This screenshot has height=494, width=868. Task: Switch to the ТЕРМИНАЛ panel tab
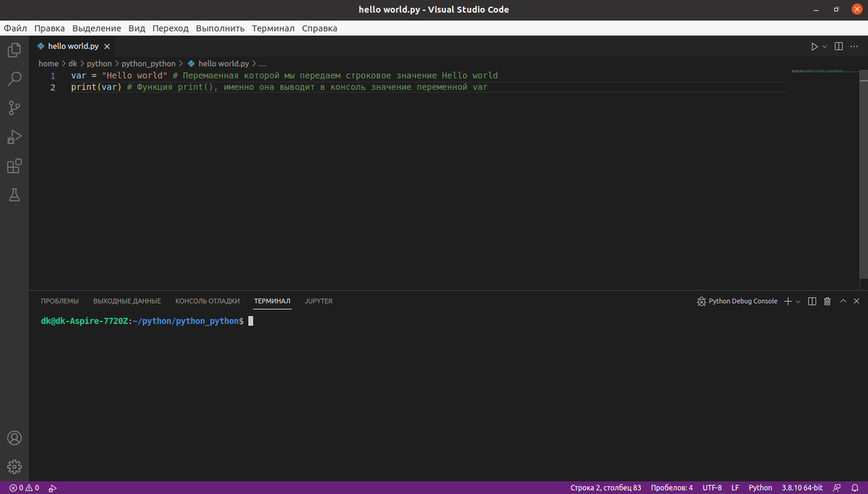click(272, 301)
